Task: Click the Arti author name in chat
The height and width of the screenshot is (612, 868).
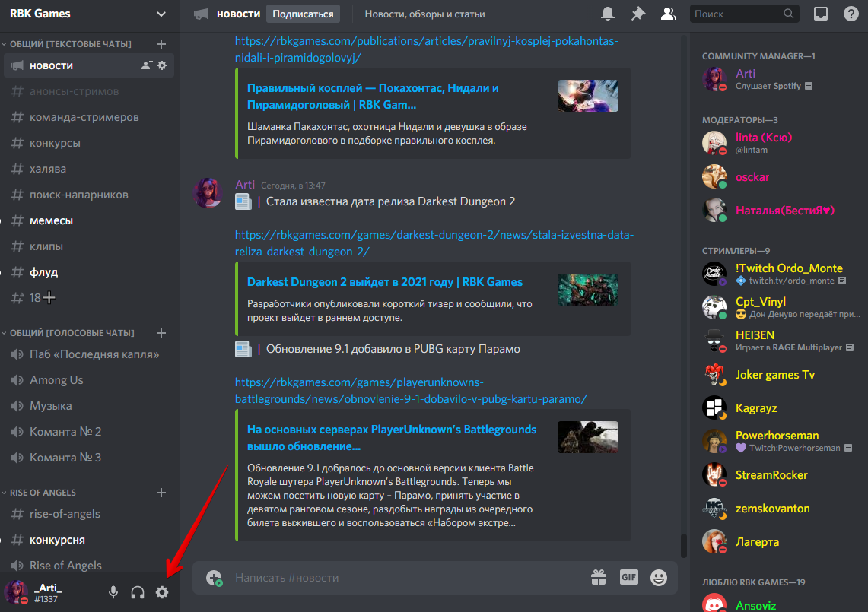Action: pyautogui.click(x=245, y=185)
